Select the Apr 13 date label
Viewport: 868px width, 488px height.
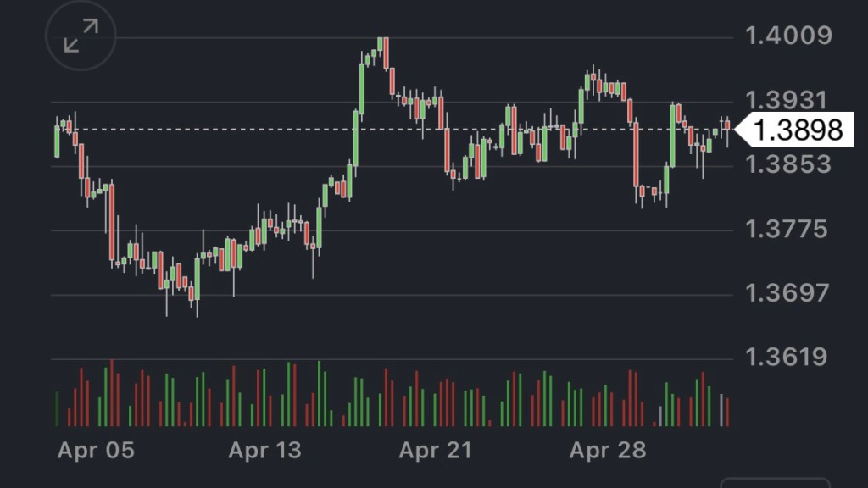tap(264, 451)
